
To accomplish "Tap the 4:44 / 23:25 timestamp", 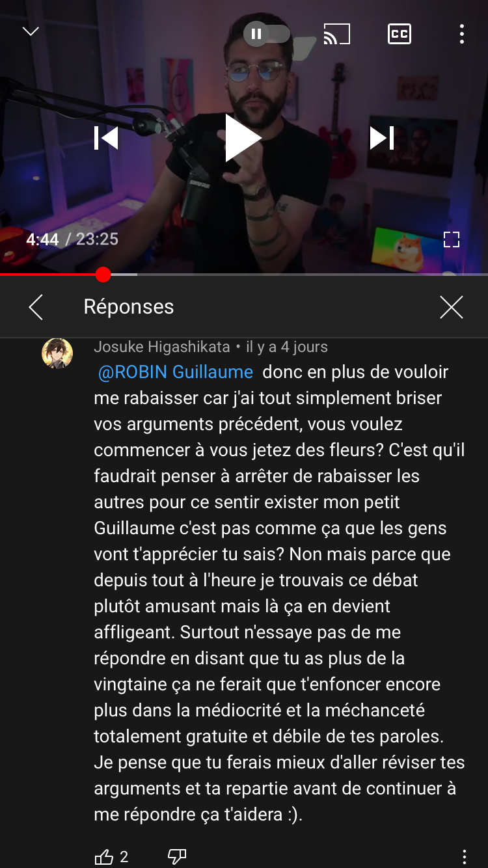I will tap(72, 239).
